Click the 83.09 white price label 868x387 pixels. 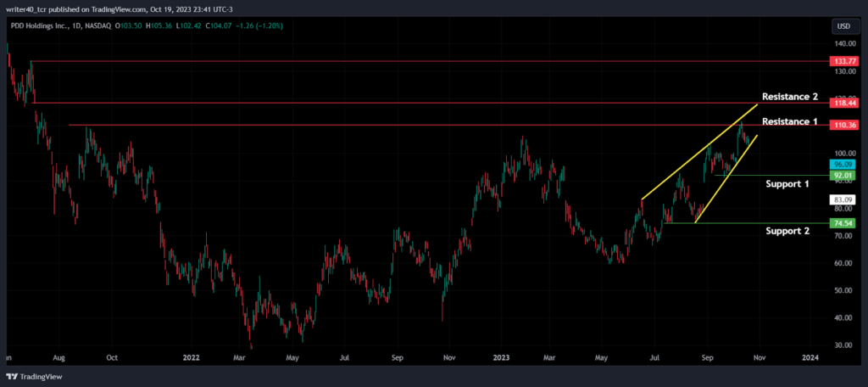click(x=843, y=199)
